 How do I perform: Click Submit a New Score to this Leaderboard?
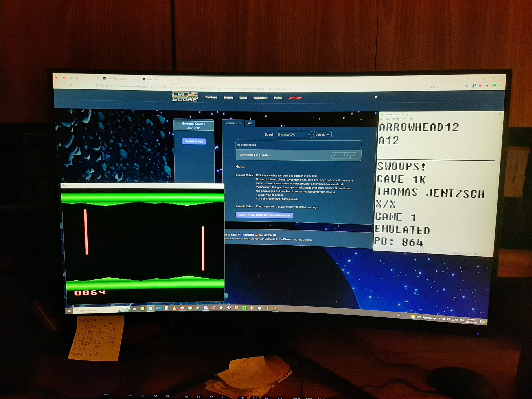(x=264, y=215)
